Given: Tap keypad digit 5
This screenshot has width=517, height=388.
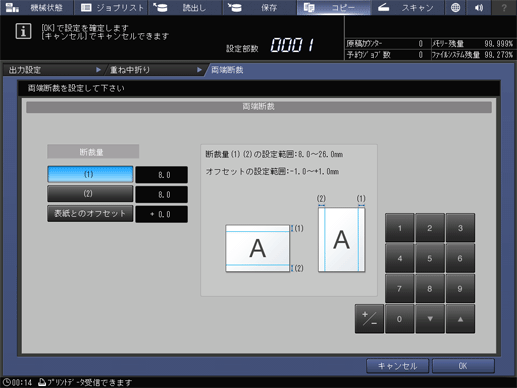Looking at the screenshot, I should 430,258.
